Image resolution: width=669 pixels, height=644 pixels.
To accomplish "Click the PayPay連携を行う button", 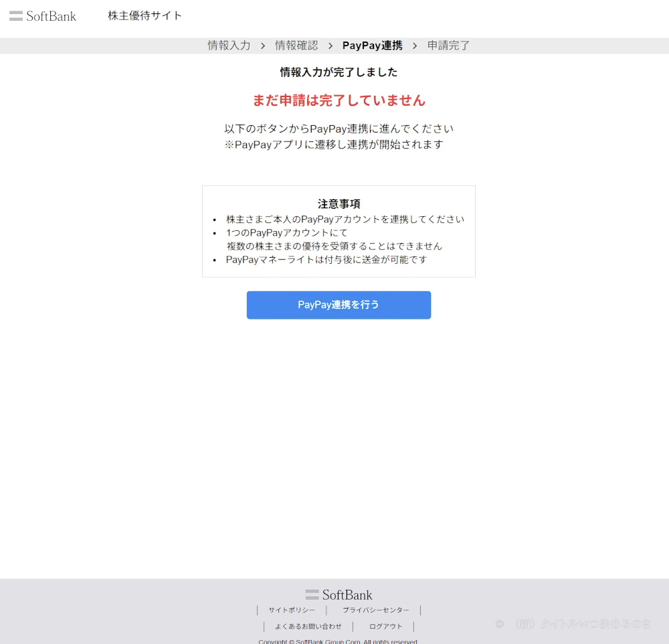I will click(x=339, y=305).
